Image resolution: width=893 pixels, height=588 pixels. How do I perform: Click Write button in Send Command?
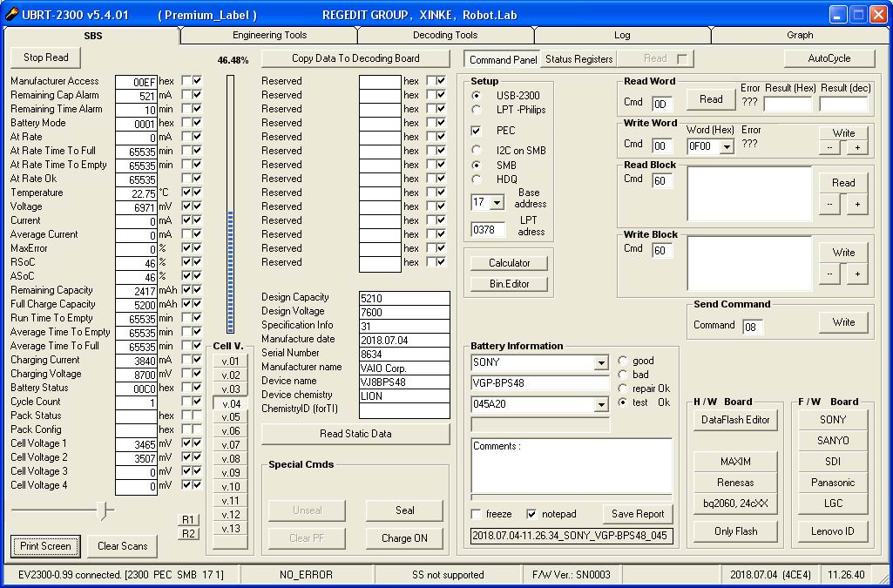(x=843, y=322)
